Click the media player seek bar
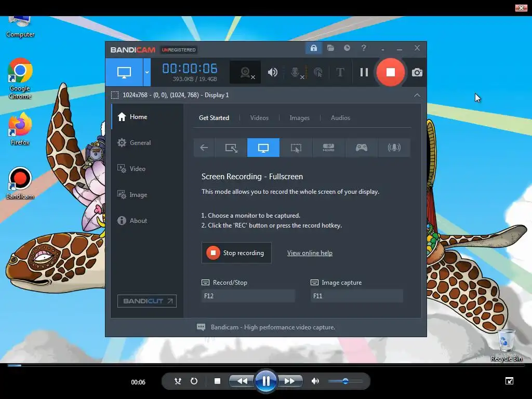The width and height of the screenshot is (532, 399). 266,366
